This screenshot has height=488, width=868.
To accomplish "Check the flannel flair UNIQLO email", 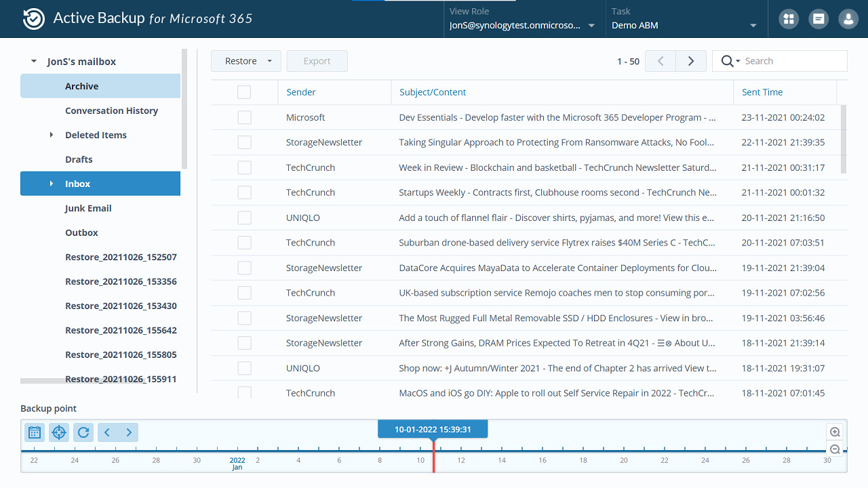I will tap(244, 218).
